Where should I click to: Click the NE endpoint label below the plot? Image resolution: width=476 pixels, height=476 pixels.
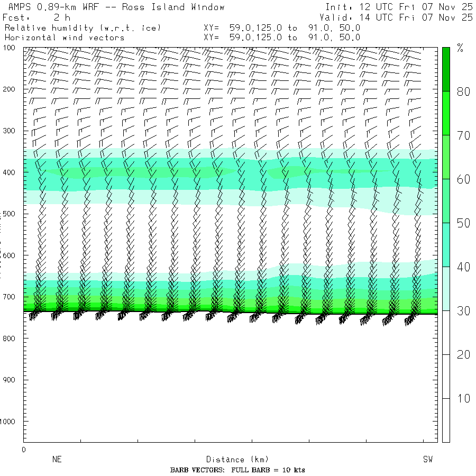(57, 460)
